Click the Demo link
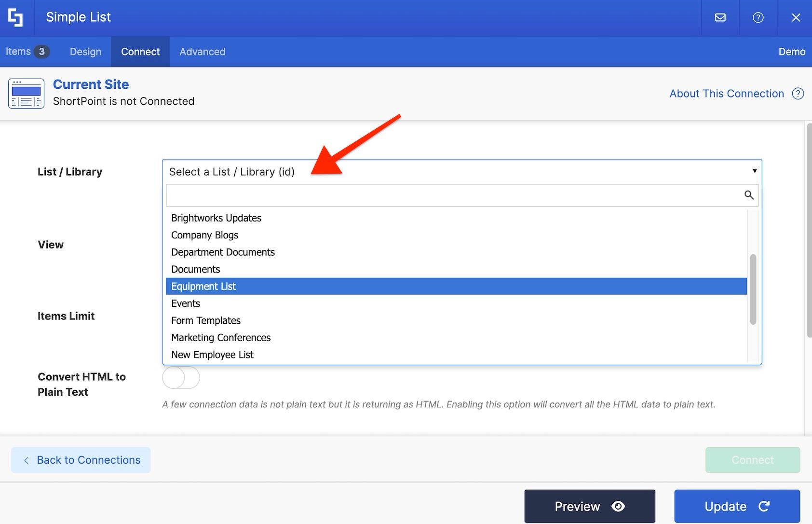Image resolution: width=812 pixels, height=524 pixels. tap(792, 52)
